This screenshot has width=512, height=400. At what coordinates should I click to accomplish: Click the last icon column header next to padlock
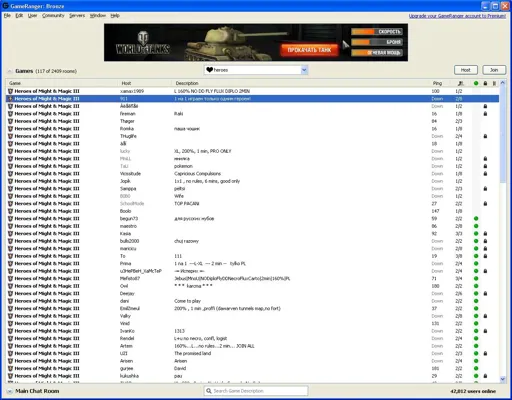(x=495, y=83)
